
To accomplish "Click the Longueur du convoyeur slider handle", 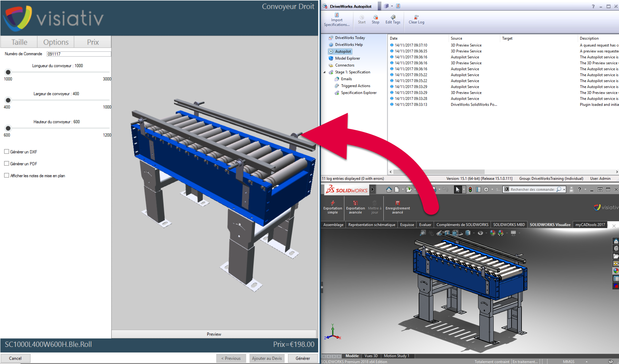I will pos(8,72).
